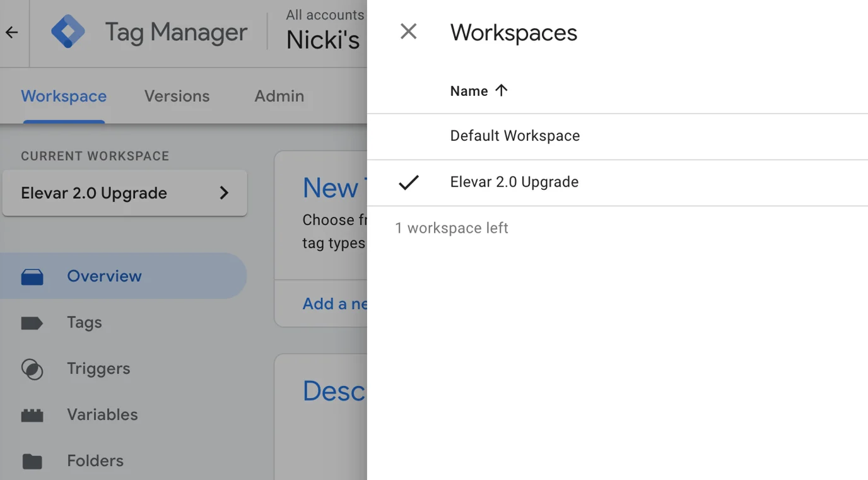
Task: Click the All accounts breadcrumb link
Action: pyautogui.click(x=325, y=15)
